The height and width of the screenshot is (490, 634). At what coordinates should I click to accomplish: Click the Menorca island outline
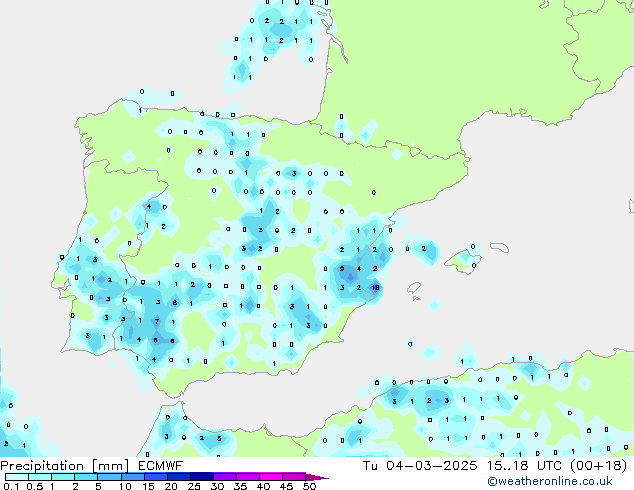(x=499, y=247)
